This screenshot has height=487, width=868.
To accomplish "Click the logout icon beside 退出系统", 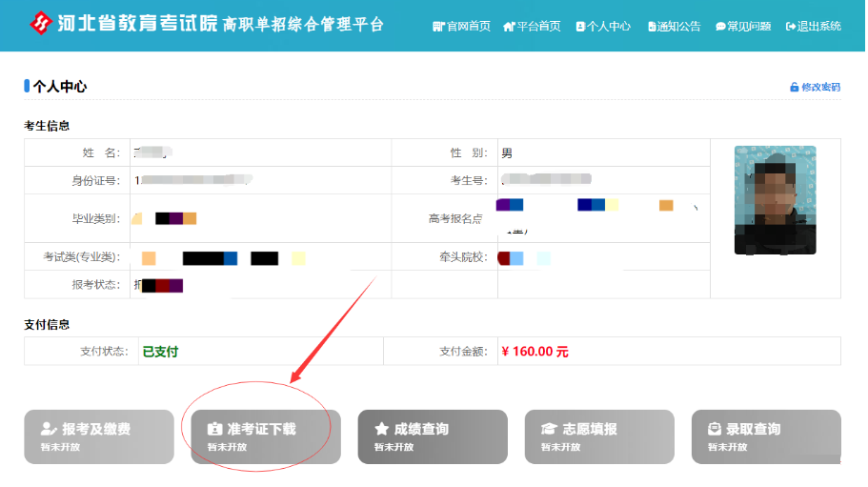I will [x=791, y=27].
